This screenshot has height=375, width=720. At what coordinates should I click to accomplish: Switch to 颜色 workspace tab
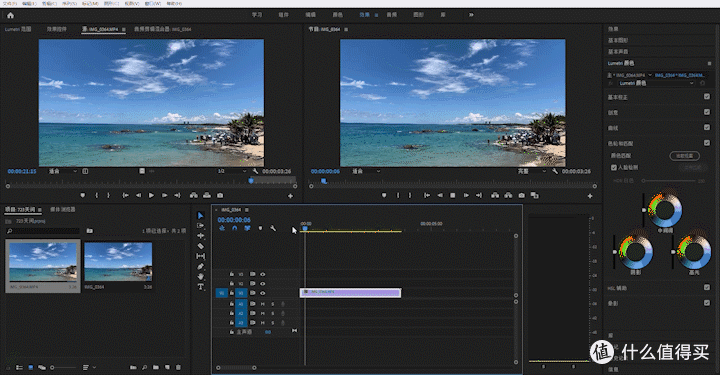(338, 15)
